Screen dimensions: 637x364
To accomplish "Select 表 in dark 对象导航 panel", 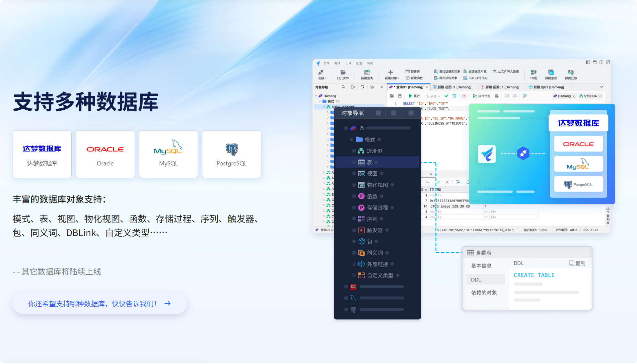I will click(x=377, y=162).
